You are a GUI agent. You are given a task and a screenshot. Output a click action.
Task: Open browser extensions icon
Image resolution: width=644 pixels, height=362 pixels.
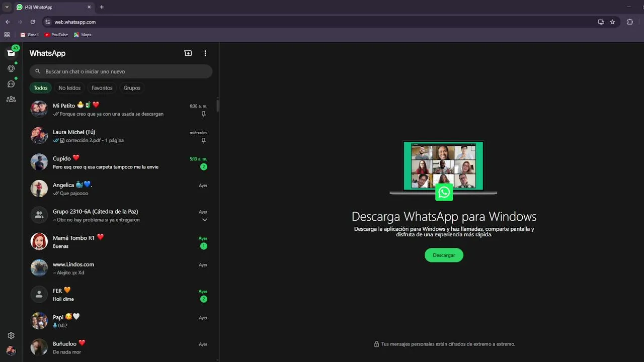(x=630, y=22)
